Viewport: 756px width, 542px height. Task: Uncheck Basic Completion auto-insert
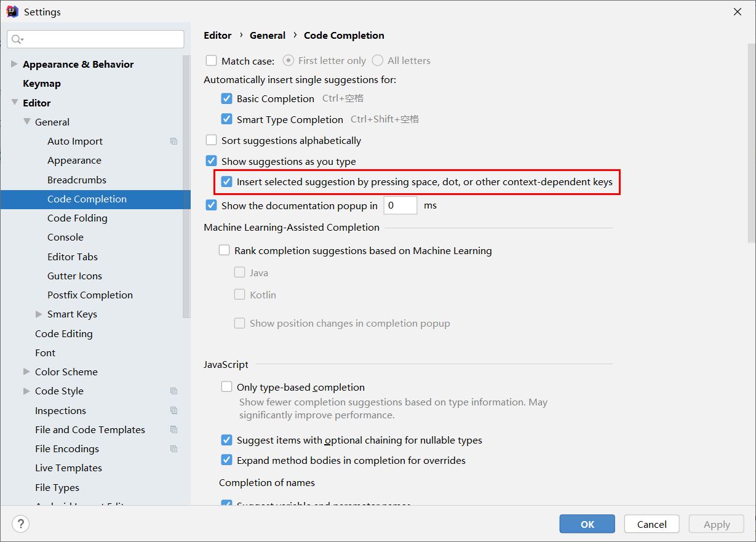[227, 98]
